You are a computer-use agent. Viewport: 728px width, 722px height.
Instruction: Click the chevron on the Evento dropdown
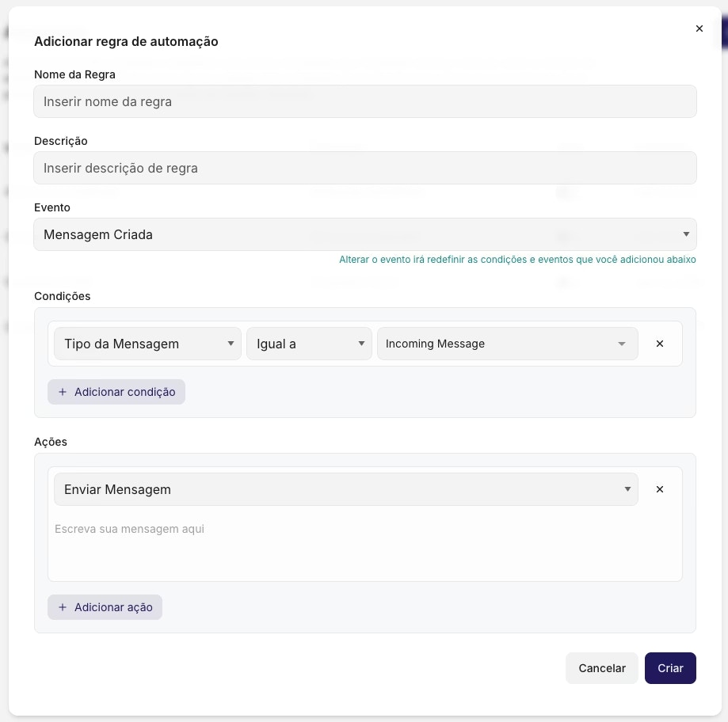[686, 234]
